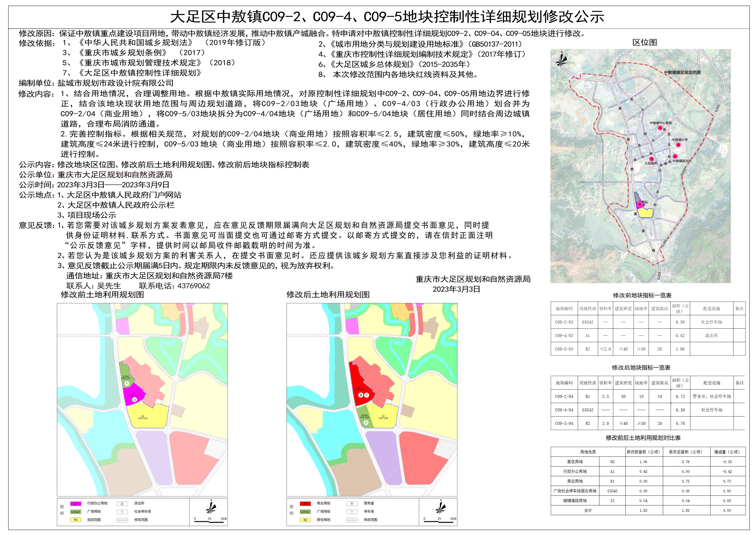
Task: Select the red marker labeled 粮站
Action: (639, 205)
